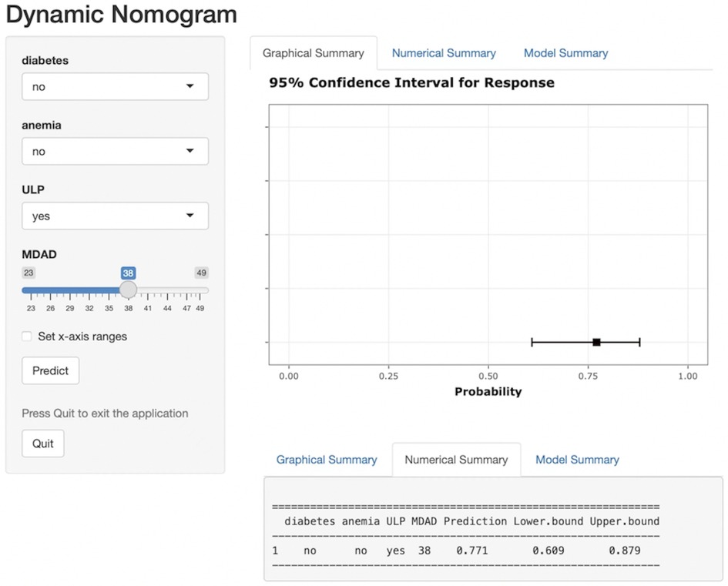Click the left whisker cap of the confidence interval
Viewport: 728px width, 586px height.
tap(532, 342)
